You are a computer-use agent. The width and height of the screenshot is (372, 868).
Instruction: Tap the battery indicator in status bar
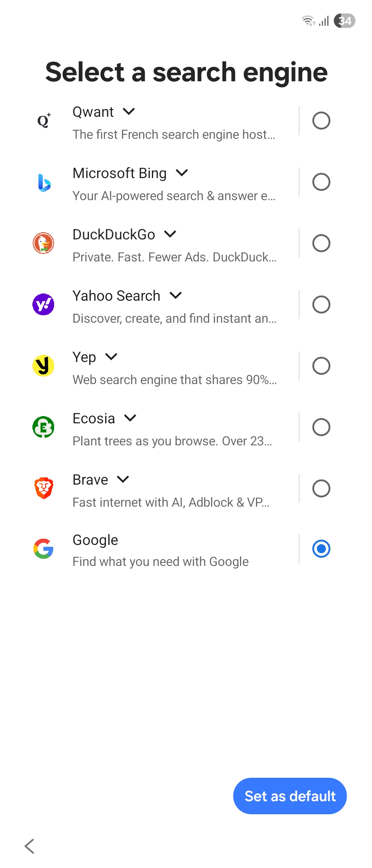[344, 21]
